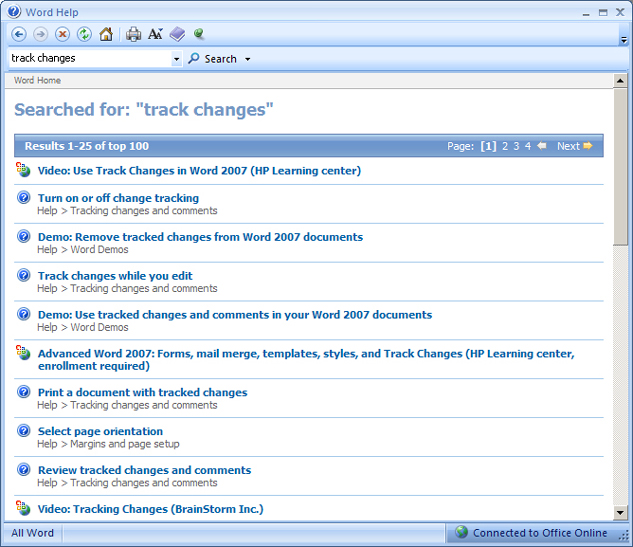The width and height of the screenshot is (633, 547).
Task: Click help icon beside Turn on or off change tracking
Action: (24, 197)
